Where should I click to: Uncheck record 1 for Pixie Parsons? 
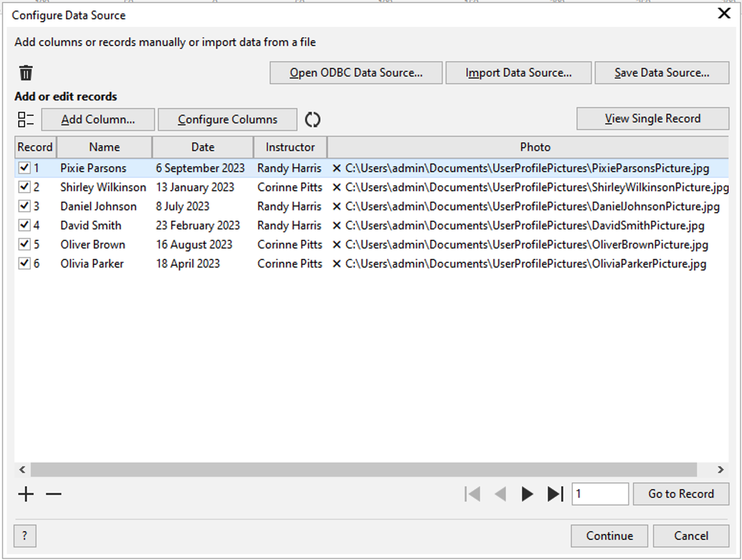[25, 168]
